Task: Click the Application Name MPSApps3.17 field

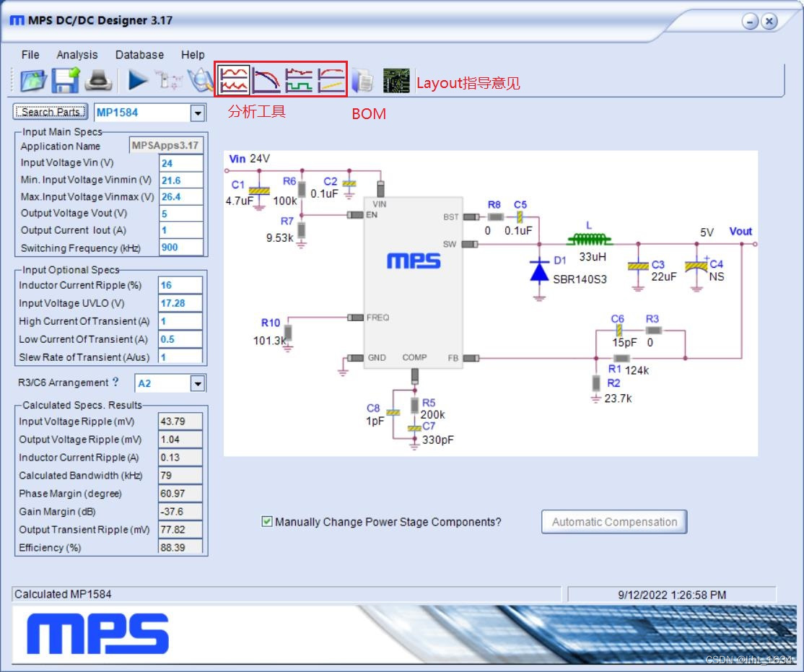Action: tap(166, 145)
